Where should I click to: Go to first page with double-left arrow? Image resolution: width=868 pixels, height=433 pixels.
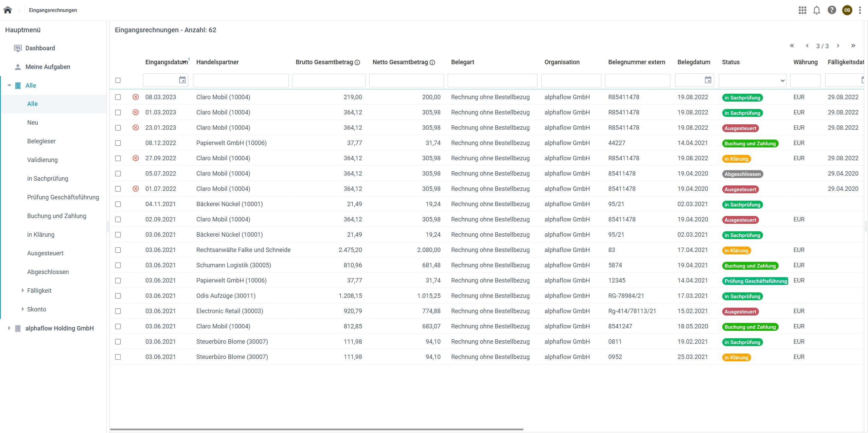792,46
